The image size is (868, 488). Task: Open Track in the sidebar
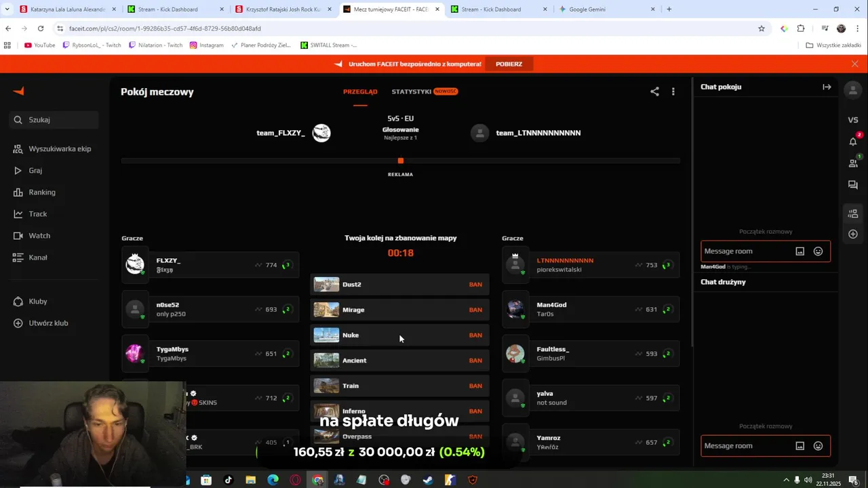[x=31, y=214]
